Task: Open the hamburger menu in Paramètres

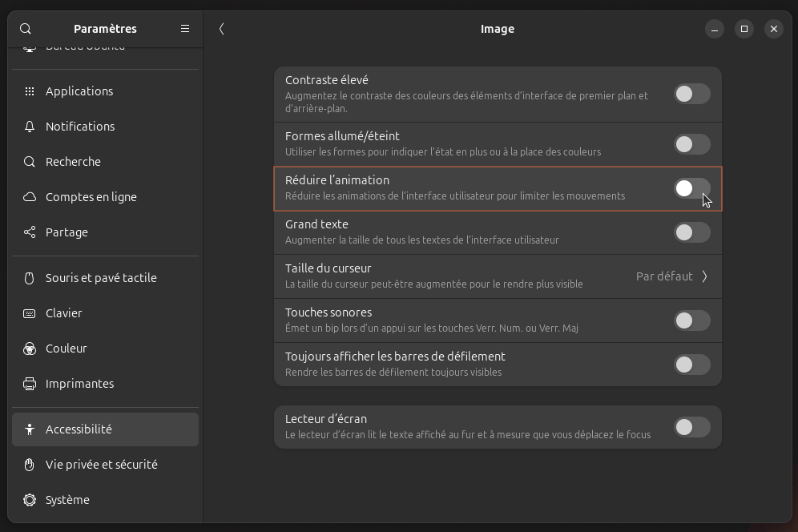Action: pos(185,28)
